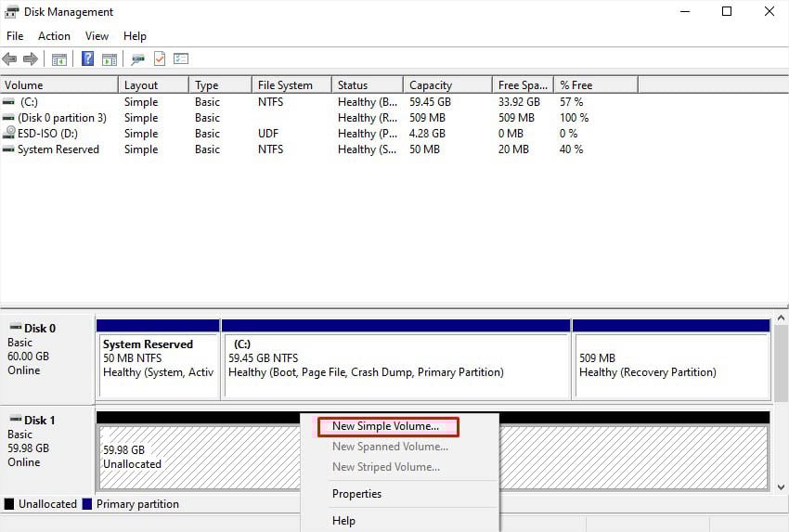
Task: Click the Rescan Disks toolbar icon
Action: tap(137, 59)
